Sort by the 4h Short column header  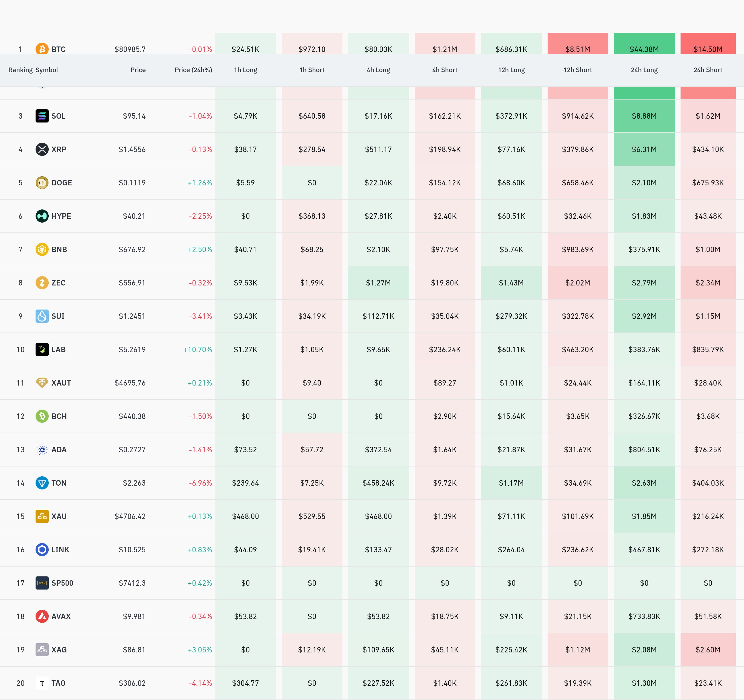pos(445,70)
